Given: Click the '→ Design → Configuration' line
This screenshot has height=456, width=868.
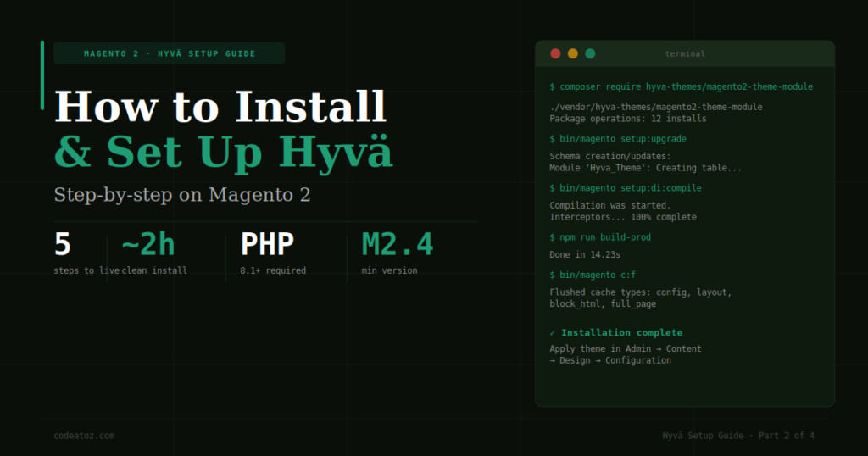Looking at the screenshot, I should click(x=610, y=360).
